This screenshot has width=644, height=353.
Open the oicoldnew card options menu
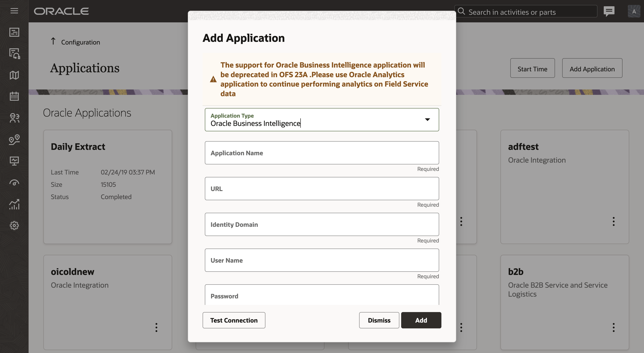(x=156, y=327)
